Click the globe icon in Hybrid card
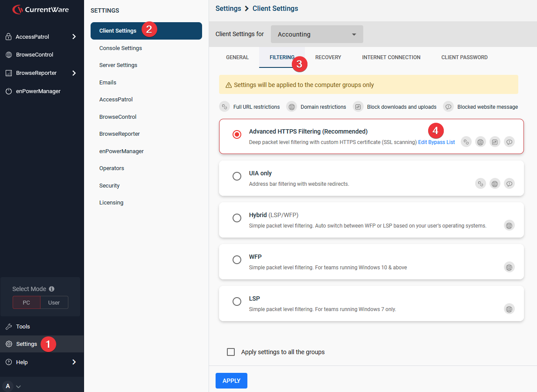 (x=509, y=225)
